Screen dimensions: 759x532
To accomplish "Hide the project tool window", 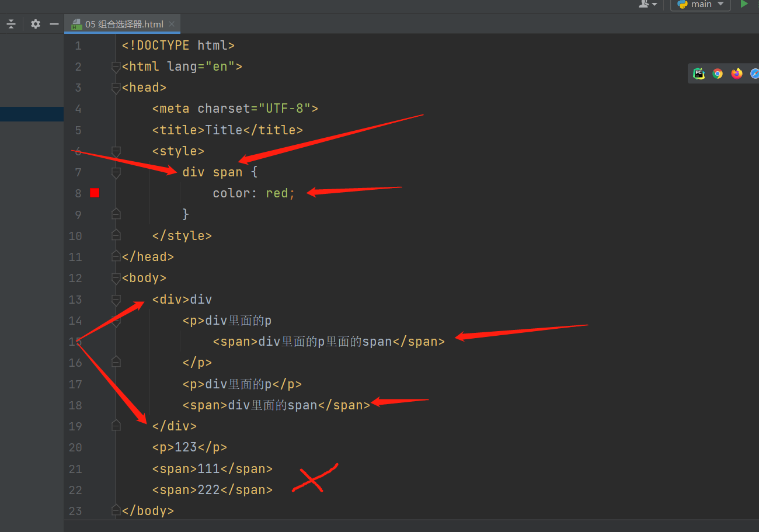I will tap(54, 24).
